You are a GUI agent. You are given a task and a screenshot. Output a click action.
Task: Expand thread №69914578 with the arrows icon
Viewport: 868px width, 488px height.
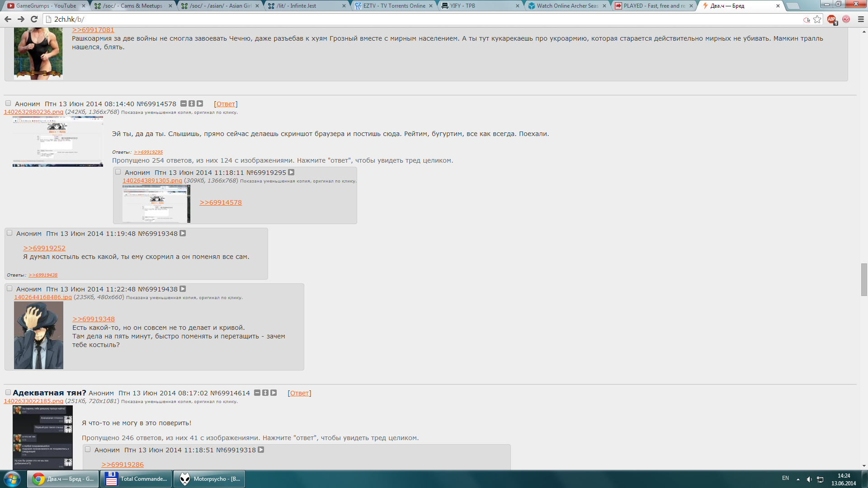click(x=192, y=103)
